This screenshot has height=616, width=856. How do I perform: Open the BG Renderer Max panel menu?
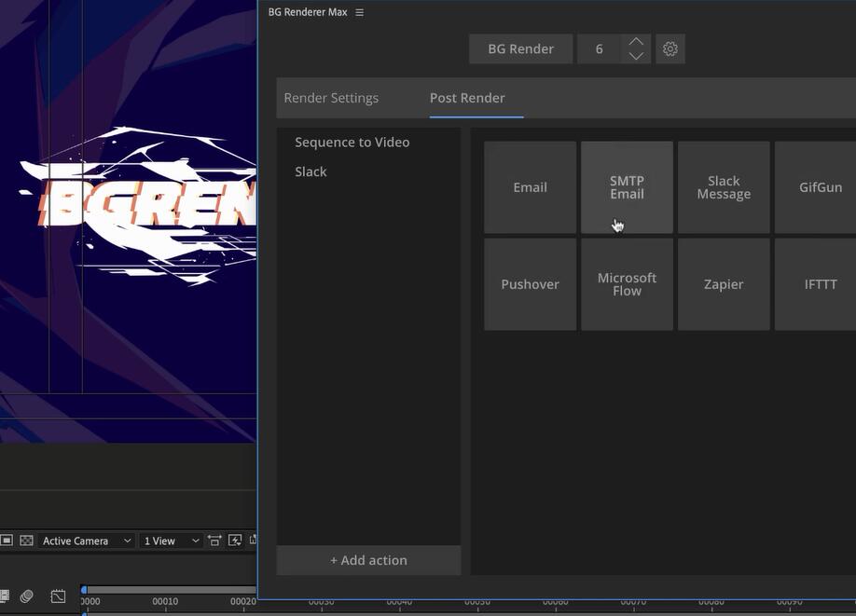(x=360, y=13)
